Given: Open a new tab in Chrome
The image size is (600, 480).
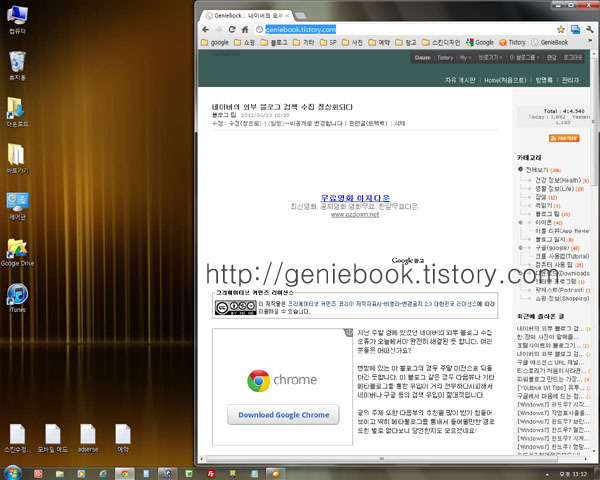Looking at the screenshot, I should tap(300, 16).
